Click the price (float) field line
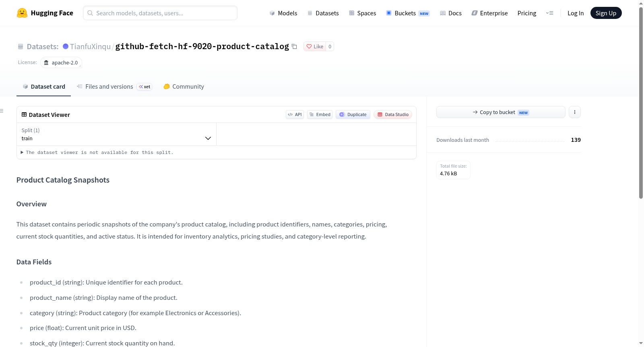Image resolution: width=644 pixels, height=347 pixels. coord(83,328)
